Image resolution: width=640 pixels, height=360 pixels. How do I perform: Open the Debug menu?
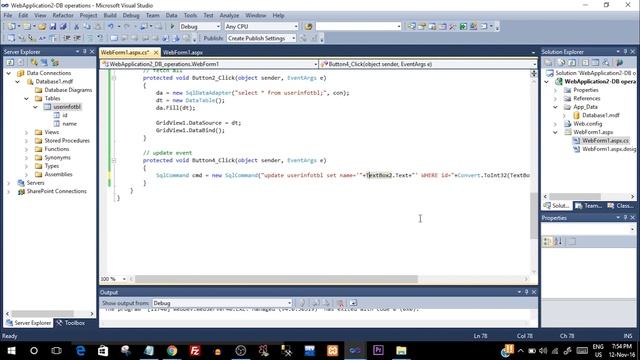pyautogui.click(x=131, y=16)
